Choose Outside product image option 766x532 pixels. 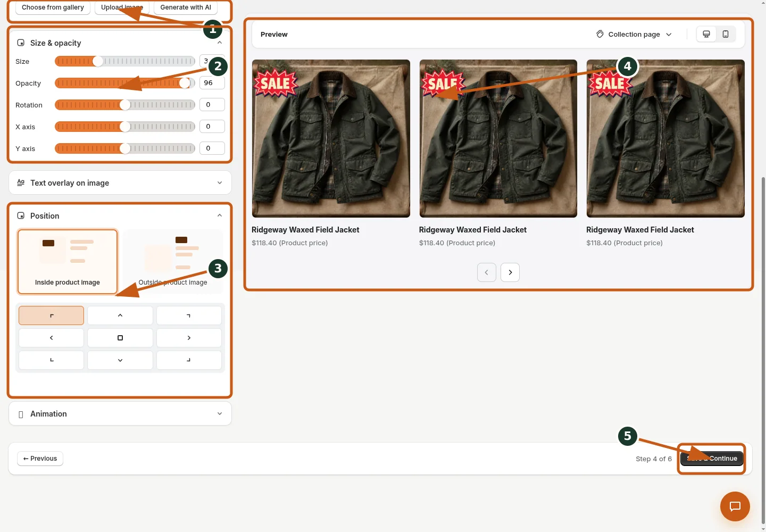tap(173, 261)
